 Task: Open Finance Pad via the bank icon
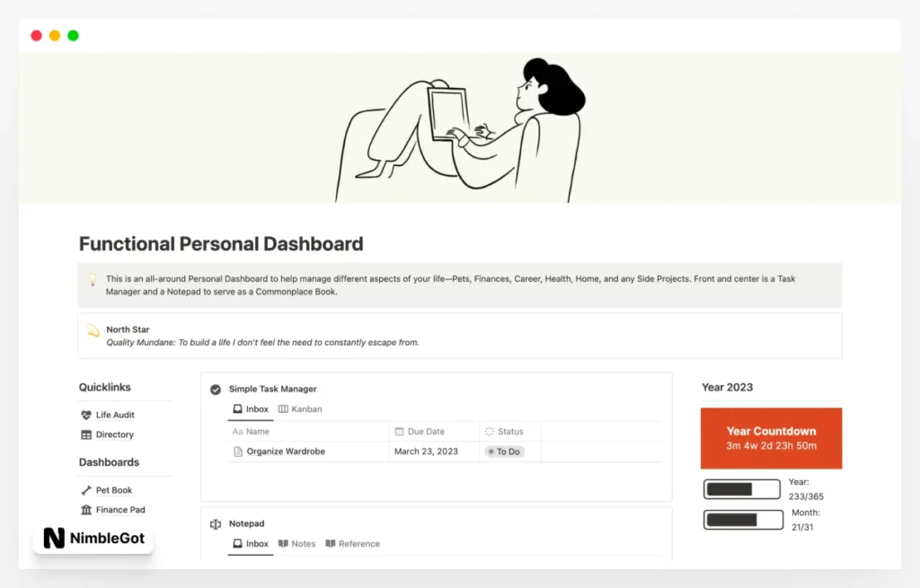pyautogui.click(x=85, y=510)
